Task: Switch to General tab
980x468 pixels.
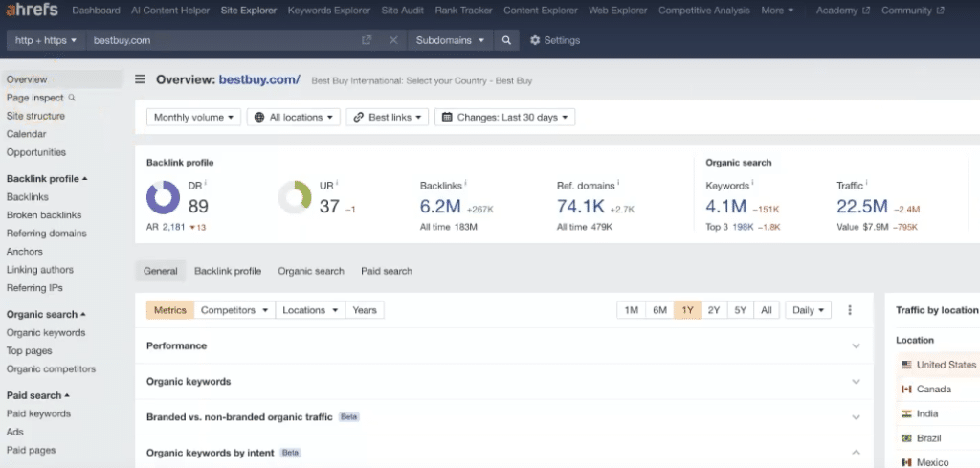Action: (161, 271)
